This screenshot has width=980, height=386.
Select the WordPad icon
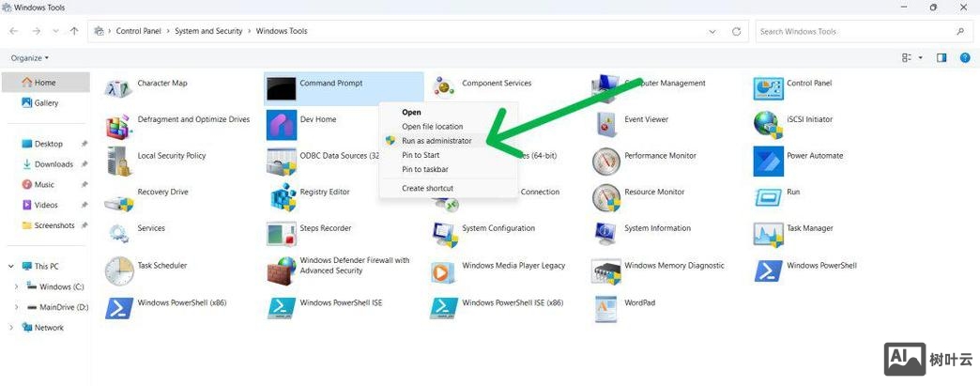click(606, 307)
